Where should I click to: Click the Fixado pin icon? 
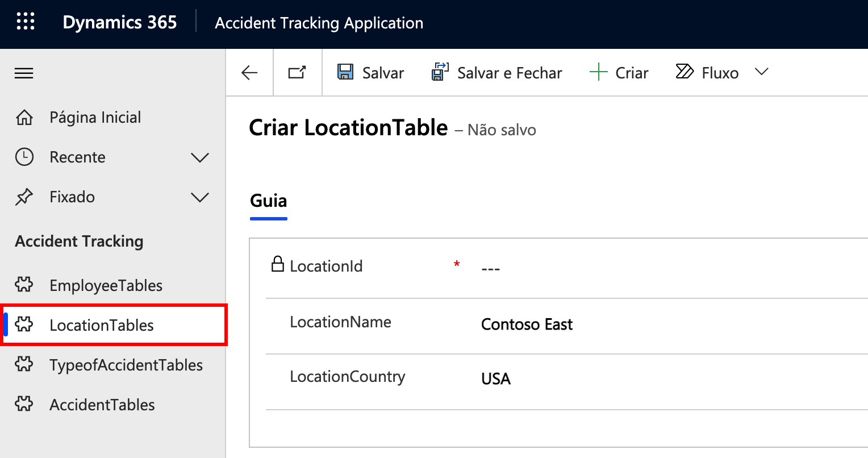24,197
